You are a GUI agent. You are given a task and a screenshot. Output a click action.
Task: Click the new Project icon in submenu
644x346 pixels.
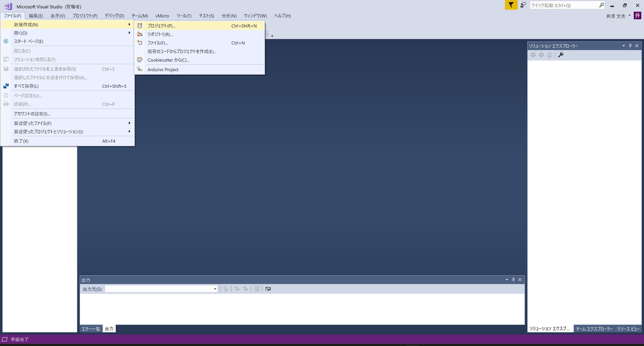tap(140, 25)
